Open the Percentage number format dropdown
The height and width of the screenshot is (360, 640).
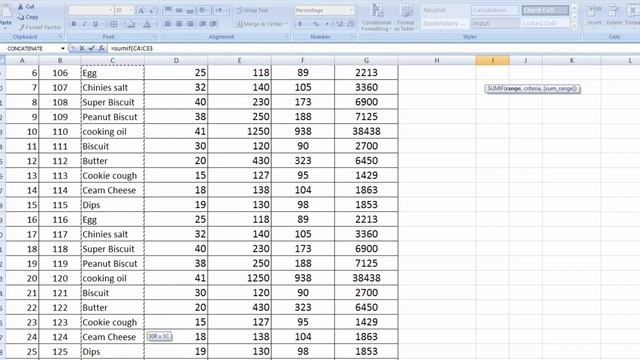tap(351, 10)
